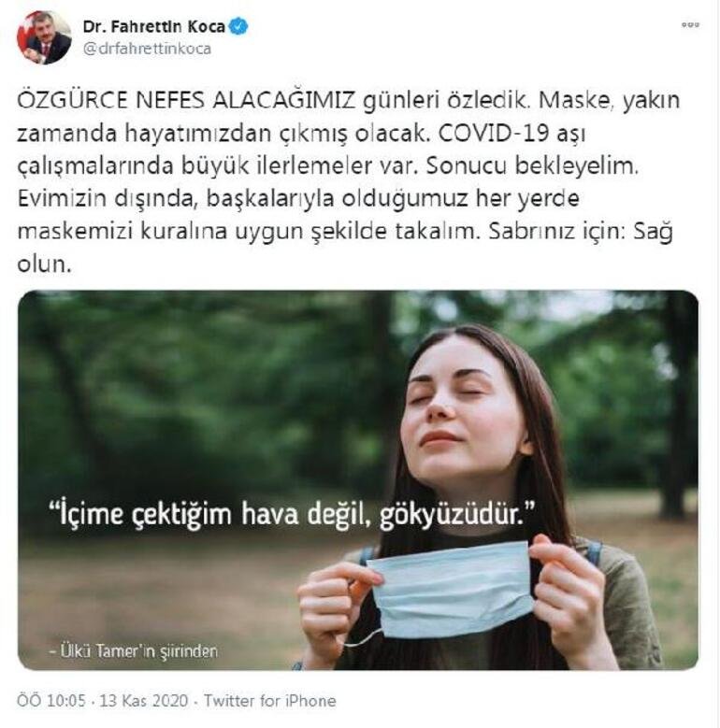
Task: Click the "Ülkü Tamer'in şiirinden" attribution text
Action: [x=134, y=651]
